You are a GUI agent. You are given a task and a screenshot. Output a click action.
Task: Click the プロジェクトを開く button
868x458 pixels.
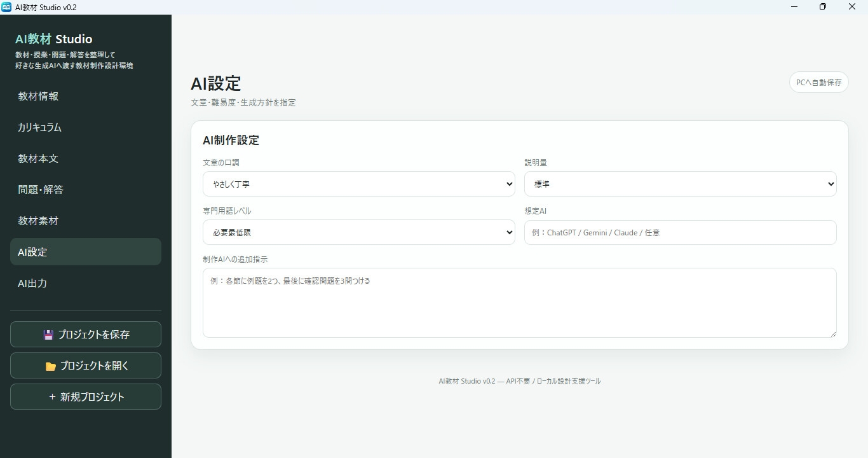pos(86,366)
